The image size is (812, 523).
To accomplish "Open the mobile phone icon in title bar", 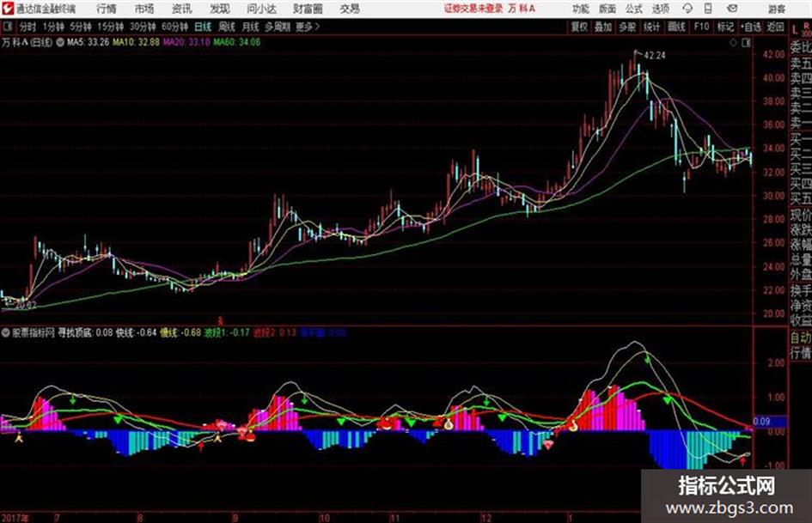I will click(708, 9).
